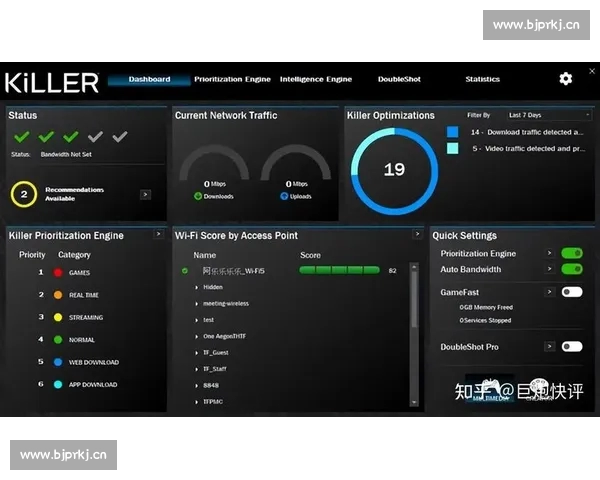Disable the Auto Bandwidth switch
The height and width of the screenshot is (480, 600).
click(572, 269)
